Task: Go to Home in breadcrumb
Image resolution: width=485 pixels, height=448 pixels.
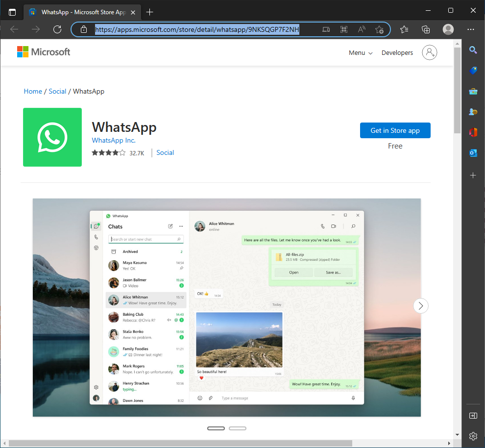Action: (33, 91)
